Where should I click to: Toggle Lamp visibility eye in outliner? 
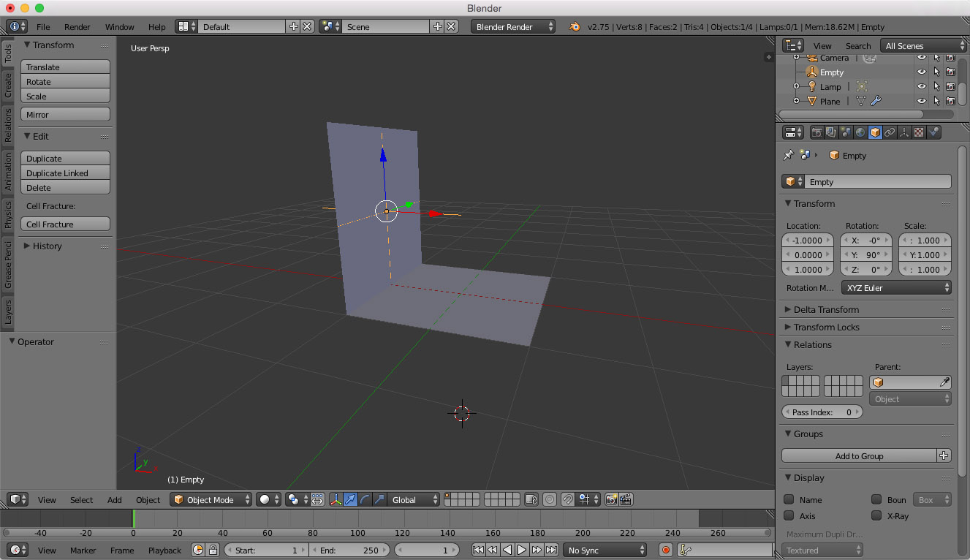click(x=922, y=86)
